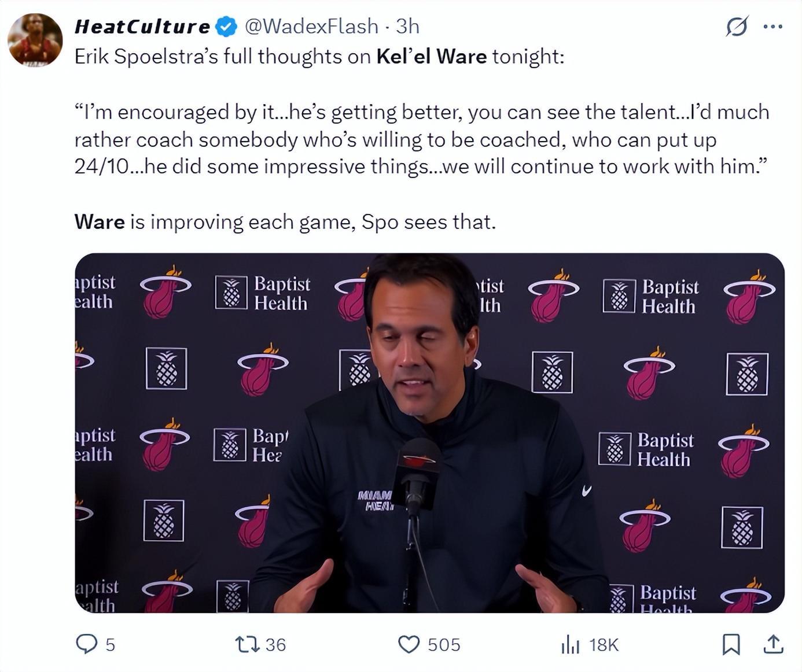802x672 pixels.
Task: Bookmark this tweet
Action: pos(731,644)
